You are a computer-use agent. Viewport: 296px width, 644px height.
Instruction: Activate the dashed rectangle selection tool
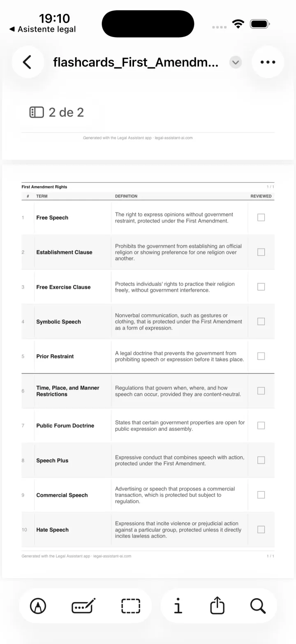[x=131, y=606]
